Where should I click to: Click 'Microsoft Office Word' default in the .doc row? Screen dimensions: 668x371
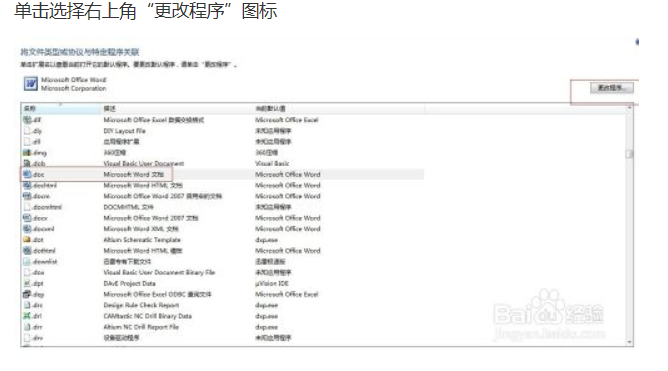288,175
